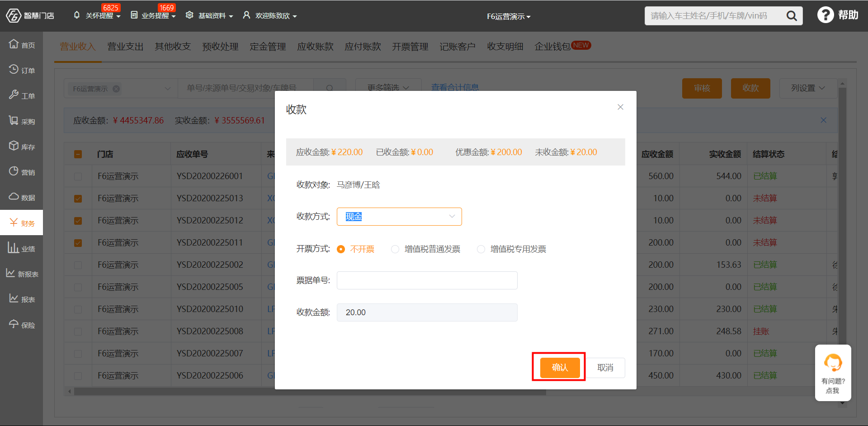Screen dimensions: 868x426
Task: Open the 营销 marketing sidebar icon
Action: [14, 171]
